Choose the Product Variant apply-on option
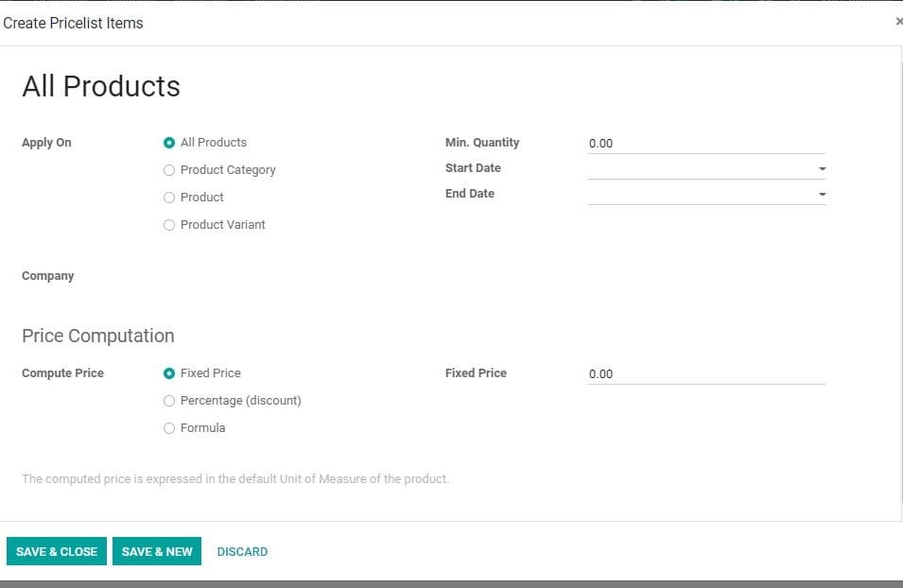Screen dimensions: 903x588 point(169,225)
